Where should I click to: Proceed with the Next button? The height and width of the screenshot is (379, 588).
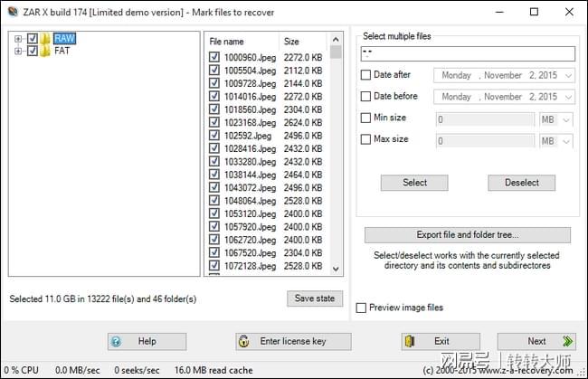[536, 342]
